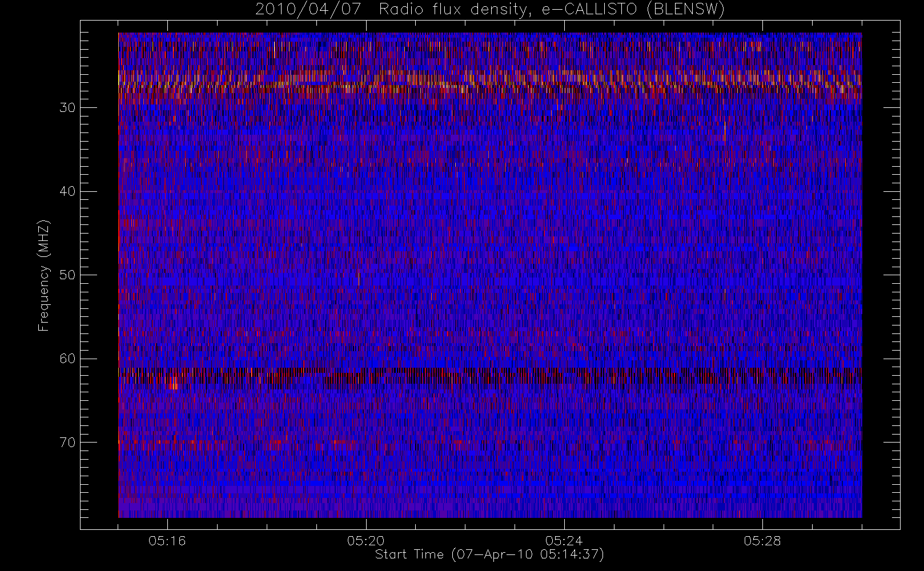Click the 40 MHz frequency tick label
This screenshot has height=571, width=924.
67,191
